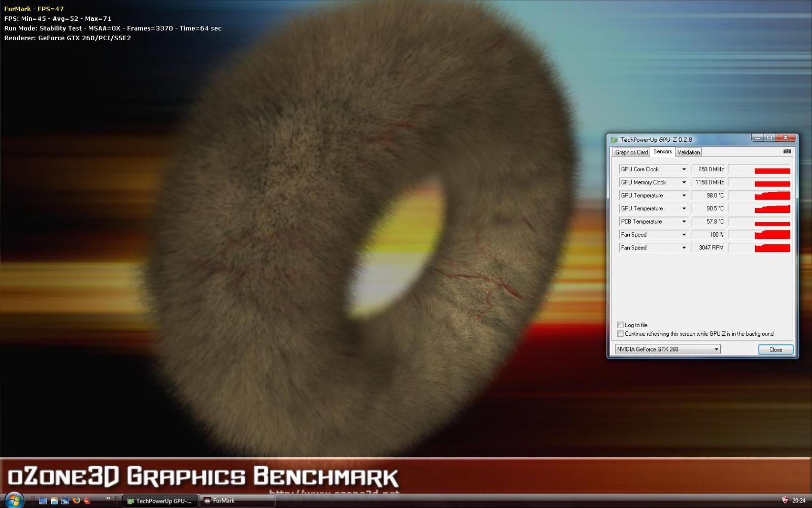Click the 98.0 °C value field
The height and width of the screenshot is (508, 812).
click(x=709, y=196)
